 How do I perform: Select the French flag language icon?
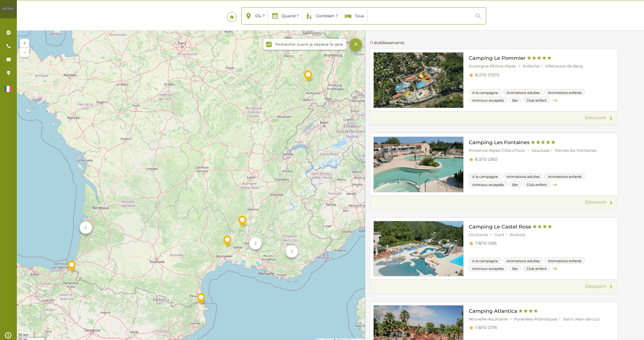tap(8, 89)
